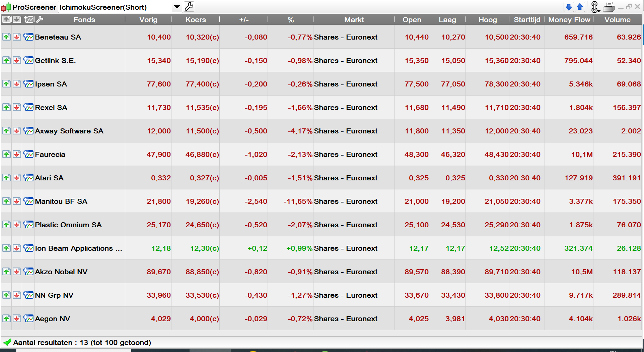Open the chart icon for Akzo Nobel NV
This screenshot has width=644, height=352.
[x=29, y=272]
